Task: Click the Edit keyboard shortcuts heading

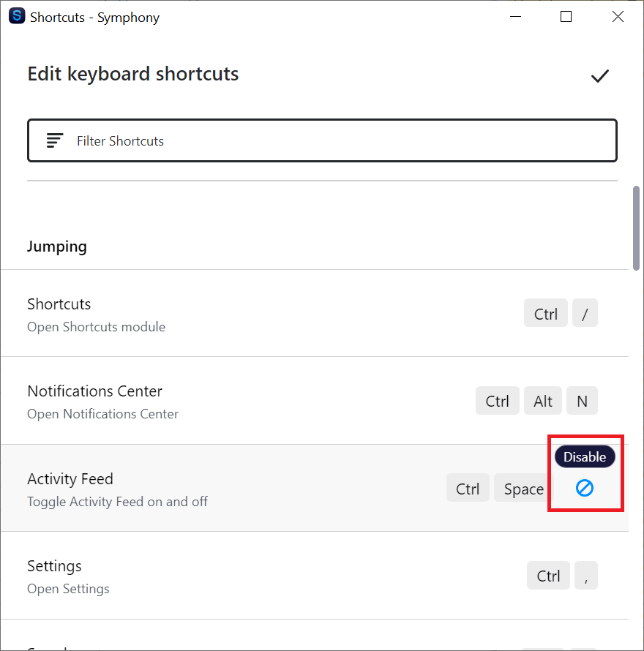Action: tap(132, 74)
